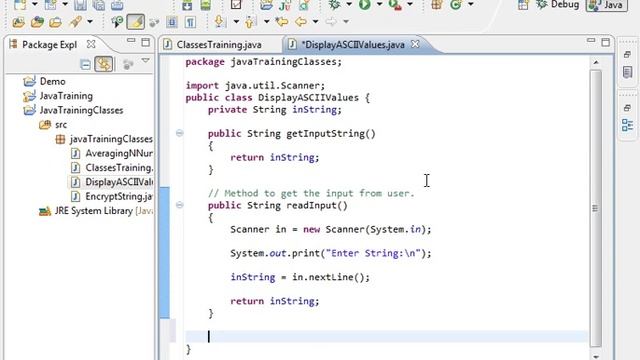Image resolution: width=640 pixels, height=360 pixels.
Task: Click the 'package javaTrainingClasses;' line
Action: click(x=263, y=62)
